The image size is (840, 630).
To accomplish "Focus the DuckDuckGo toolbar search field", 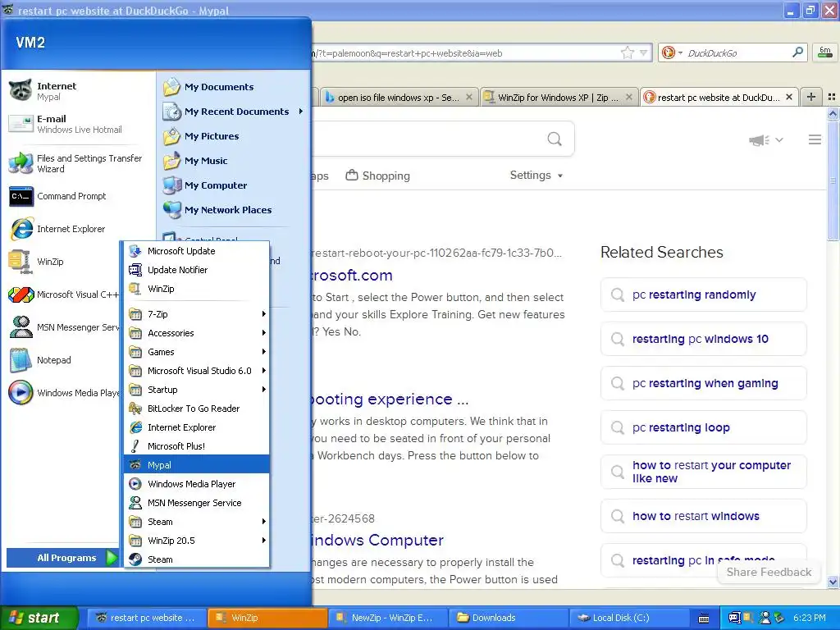I will (737, 53).
